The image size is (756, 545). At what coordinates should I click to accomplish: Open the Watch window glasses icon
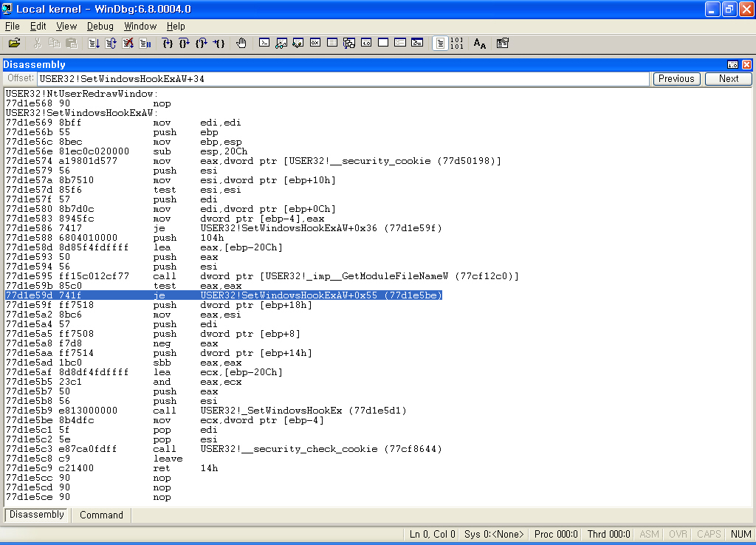(x=281, y=44)
